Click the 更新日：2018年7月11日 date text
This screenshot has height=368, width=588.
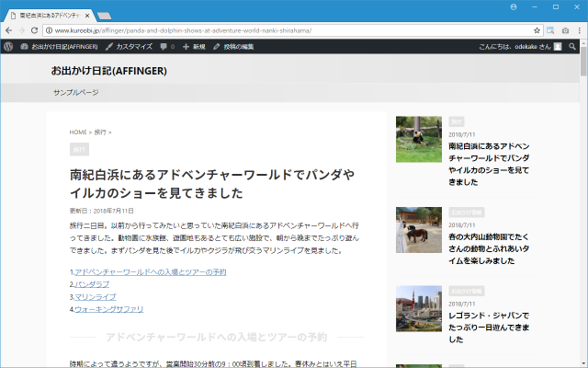pyautogui.click(x=102, y=211)
